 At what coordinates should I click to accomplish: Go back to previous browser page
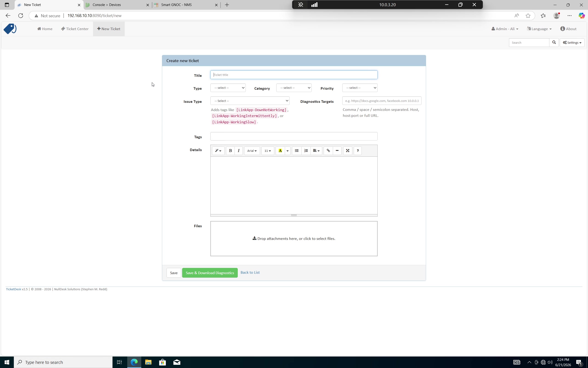pyautogui.click(x=8, y=16)
